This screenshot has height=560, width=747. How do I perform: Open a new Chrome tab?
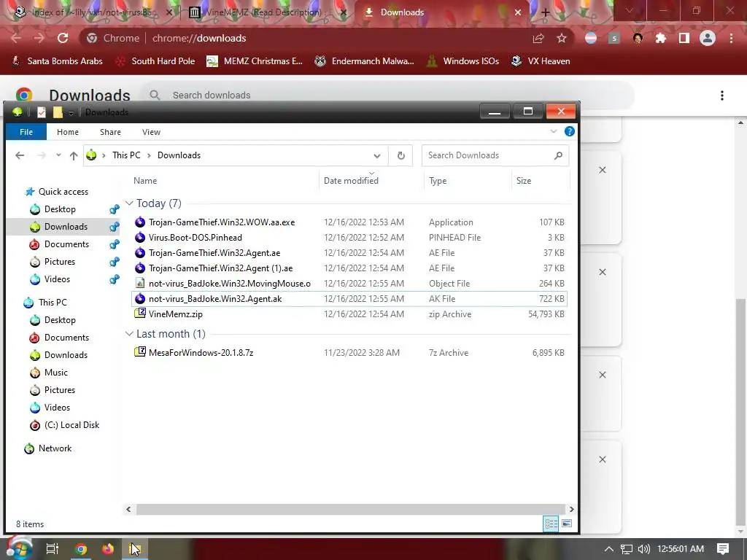tap(546, 12)
